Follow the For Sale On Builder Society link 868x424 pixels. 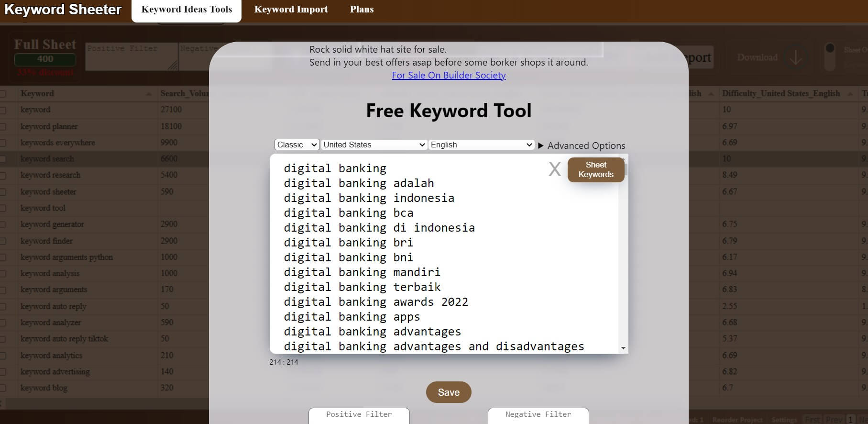[x=449, y=75]
